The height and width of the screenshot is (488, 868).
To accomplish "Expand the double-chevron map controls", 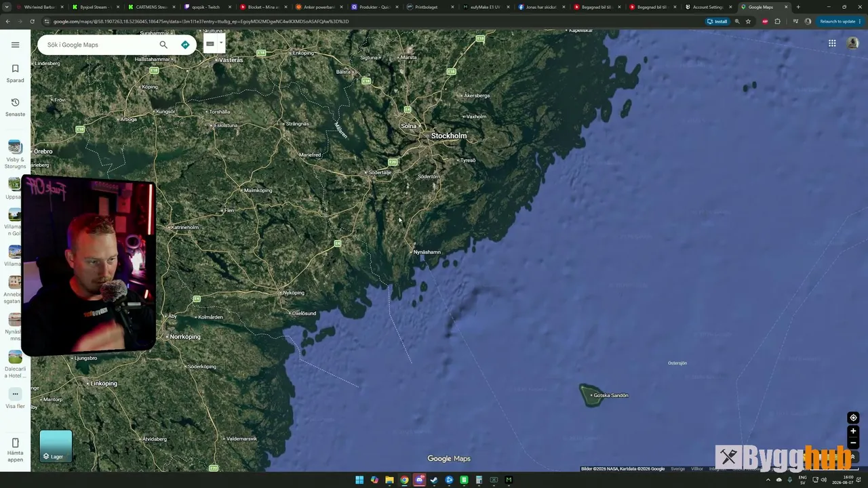I will click(853, 457).
